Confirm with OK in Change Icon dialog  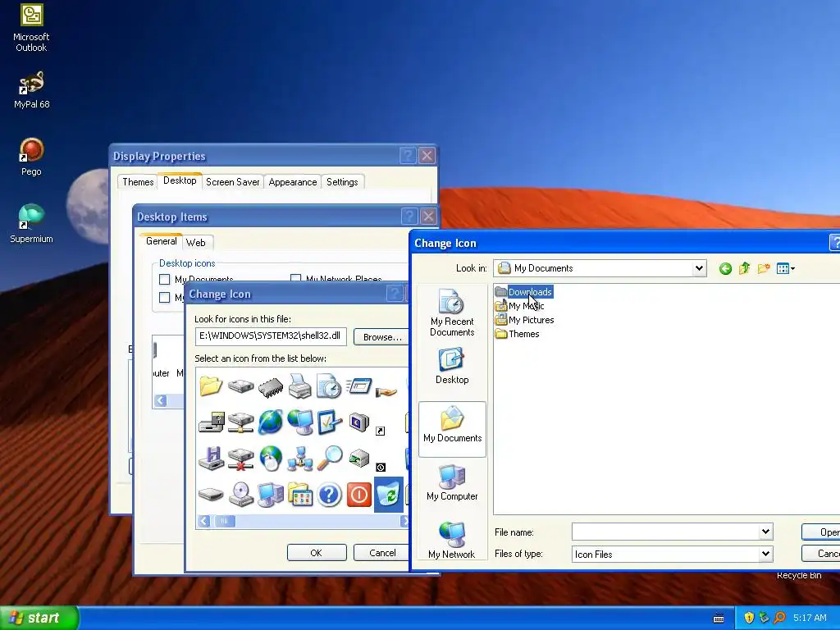[317, 553]
